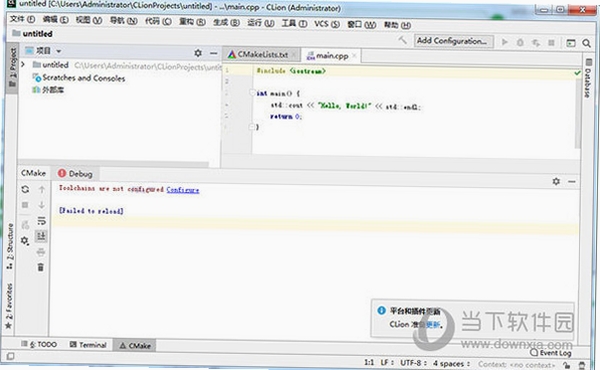This screenshot has width=600, height=370.
Task: Collapse main function fold marker
Action: pos(252,93)
